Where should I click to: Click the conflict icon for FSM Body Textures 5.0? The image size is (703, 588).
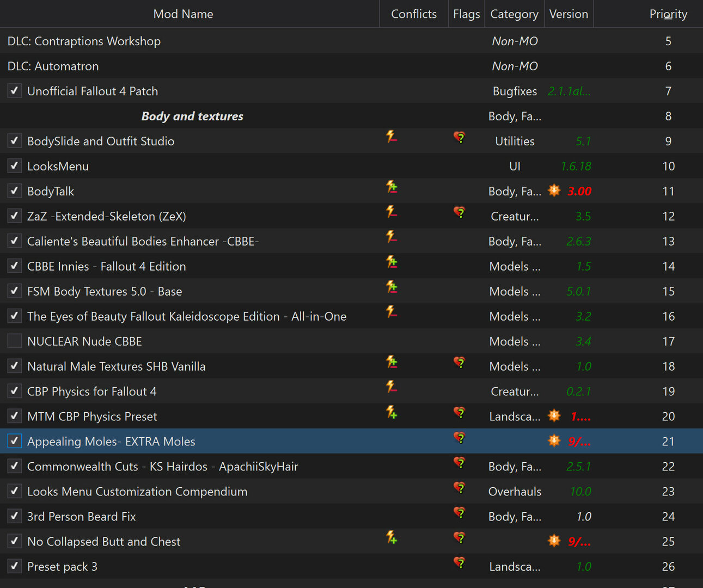392,287
